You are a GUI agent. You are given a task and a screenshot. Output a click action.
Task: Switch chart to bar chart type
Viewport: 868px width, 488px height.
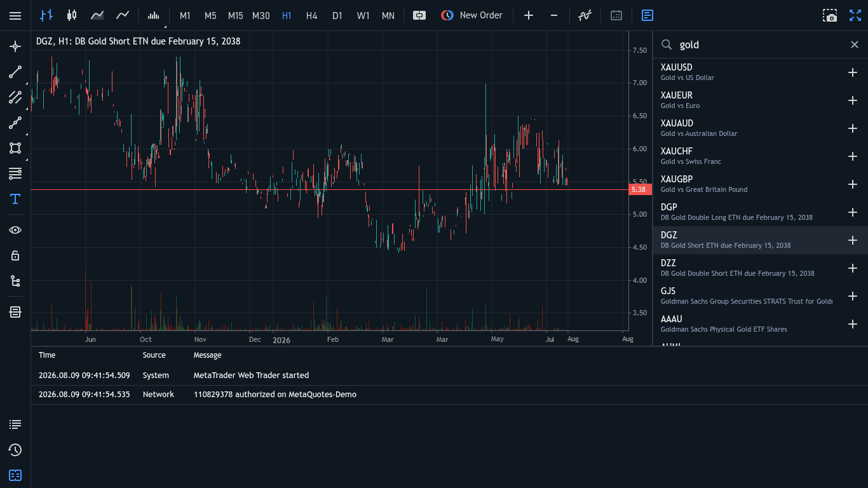[x=46, y=15]
